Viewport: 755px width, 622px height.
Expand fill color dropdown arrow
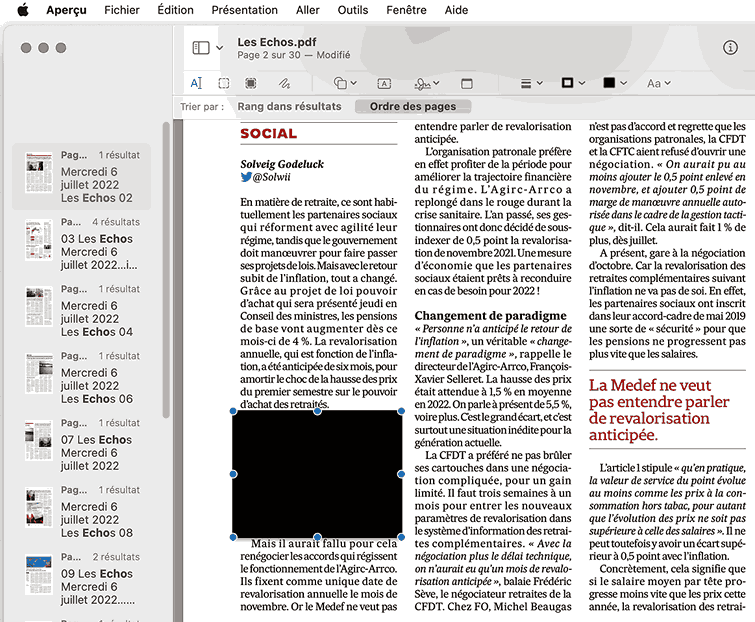(x=624, y=83)
